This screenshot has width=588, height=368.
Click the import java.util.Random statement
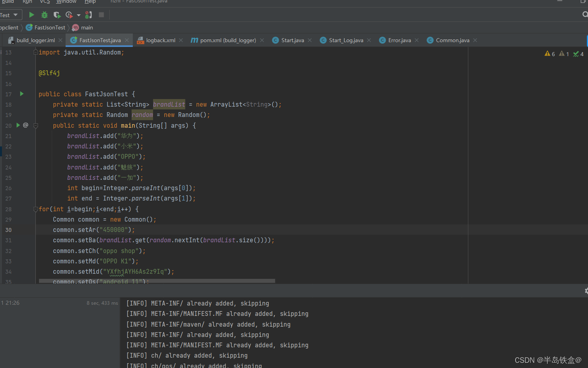pos(82,53)
